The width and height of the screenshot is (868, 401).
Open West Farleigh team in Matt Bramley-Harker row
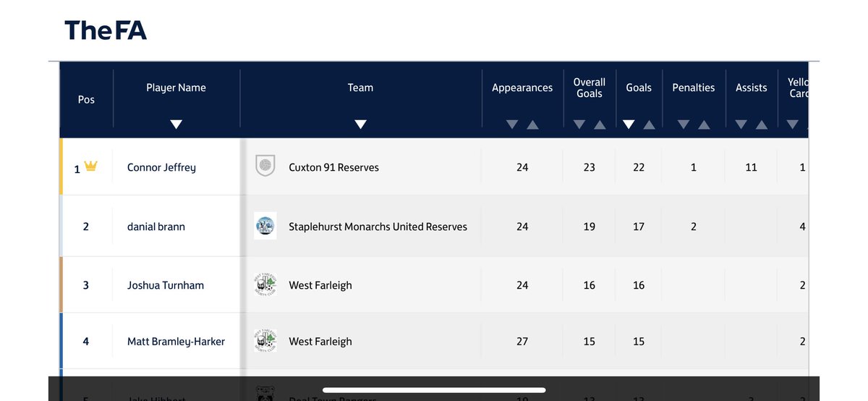(320, 342)
